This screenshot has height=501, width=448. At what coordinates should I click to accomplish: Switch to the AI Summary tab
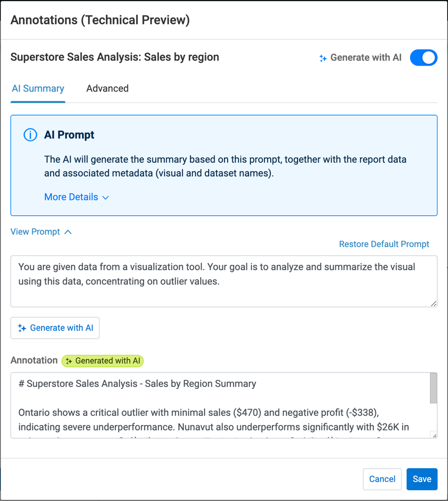[x=38, y=89]
